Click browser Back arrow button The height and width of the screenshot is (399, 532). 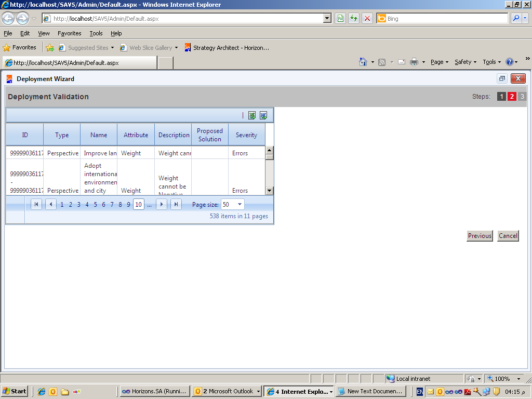coord(8,18)
